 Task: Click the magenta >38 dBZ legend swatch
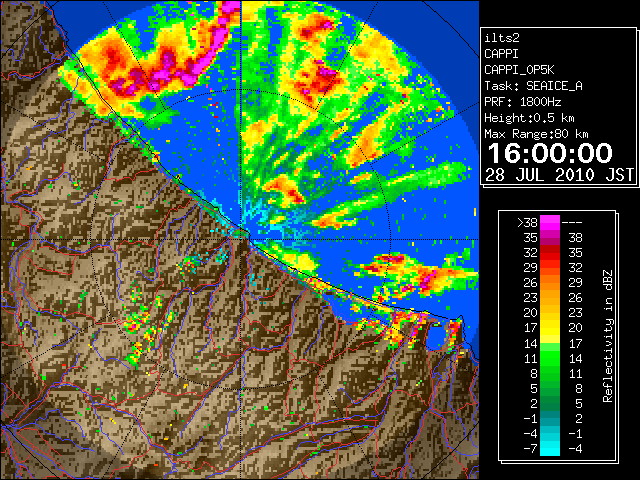pos(550,222)
